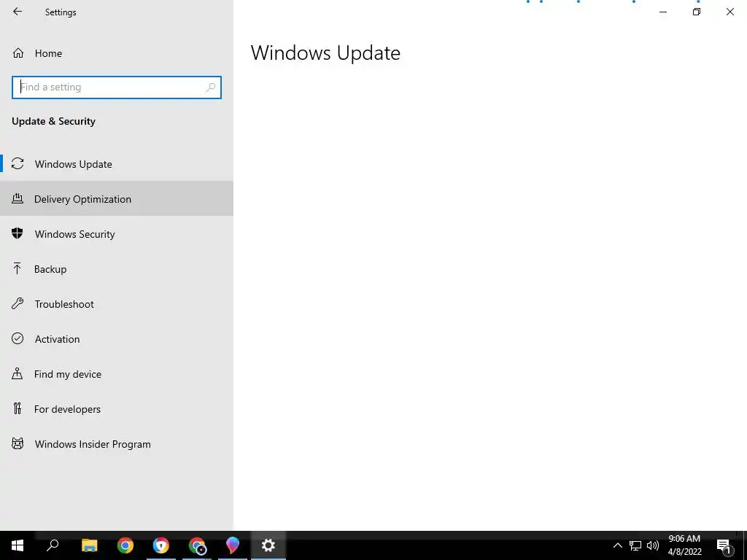Open Activation settings

pos(117,339)
